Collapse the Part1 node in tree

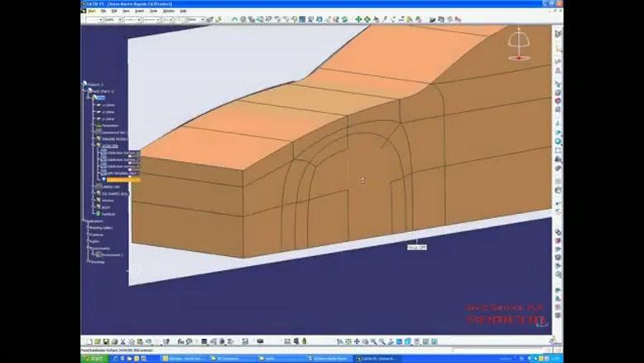click(x=88, y=91)
